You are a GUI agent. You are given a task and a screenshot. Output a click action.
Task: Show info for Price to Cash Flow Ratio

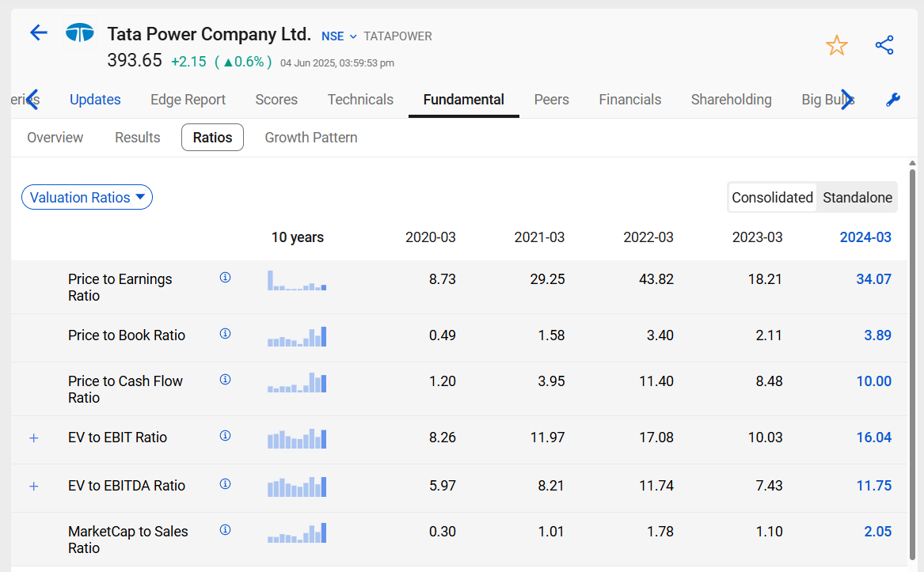click(225, 380)
